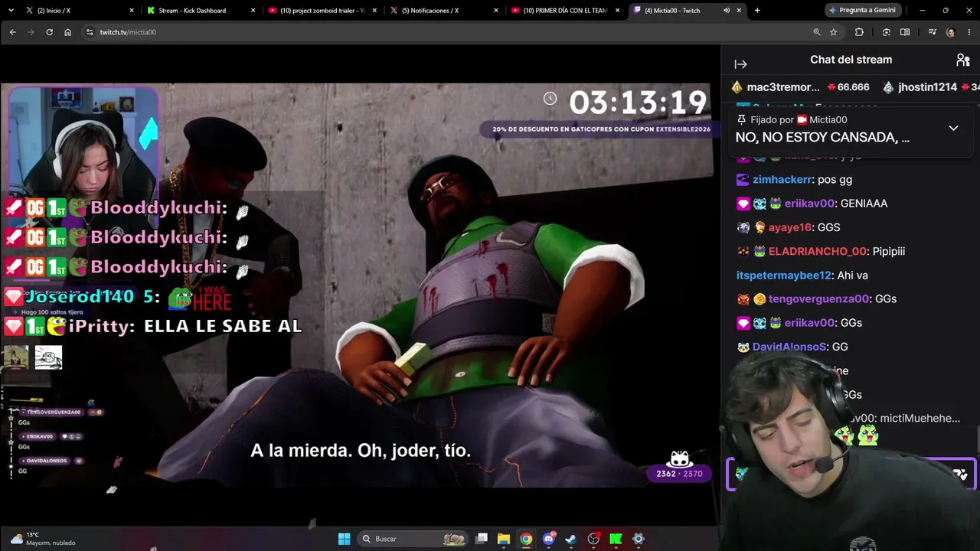The width and height of the screenshot is (980, 551).
Task: Open the zoom control in address bar
Action: tap(817, 32)
